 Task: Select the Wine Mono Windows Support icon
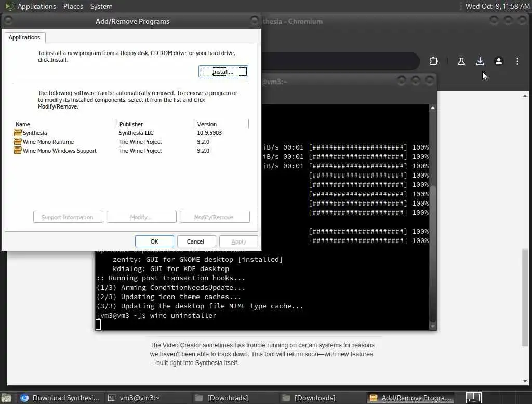click(x=18, y=150)
